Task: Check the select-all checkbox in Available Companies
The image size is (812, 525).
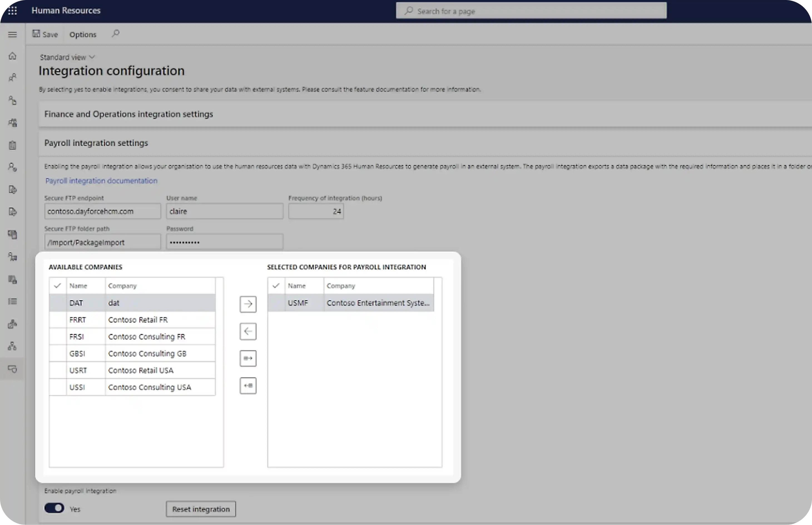Action: [58, 285]
